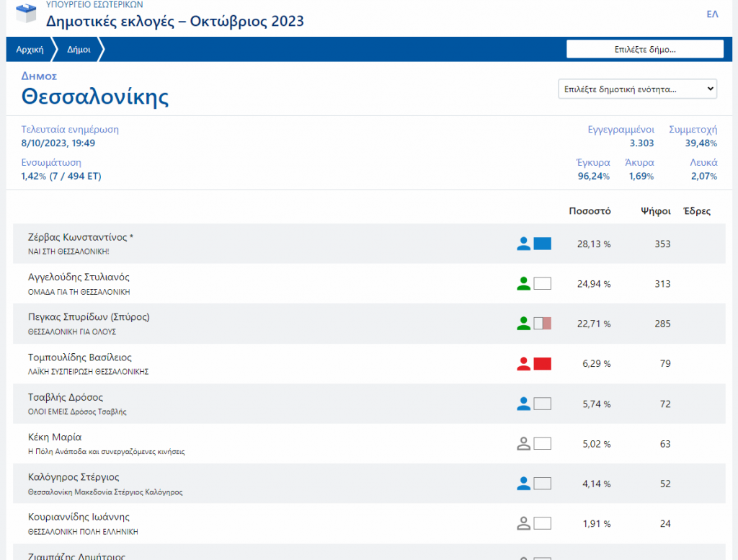Click the blue person icon for Τσαβλής Δρόσος

523,404
